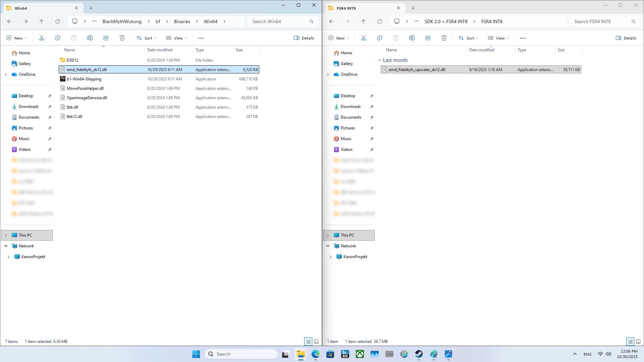The image size is (644, 362).
Task: Click Cut icon in FSR4 INT8 window toolbar
Action: click(364, 38)
